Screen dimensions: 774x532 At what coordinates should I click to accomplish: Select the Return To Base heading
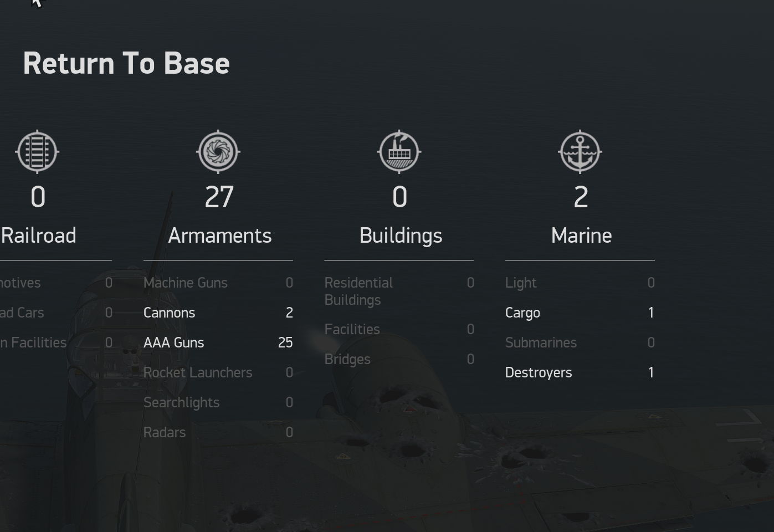[x=126, y=63]
